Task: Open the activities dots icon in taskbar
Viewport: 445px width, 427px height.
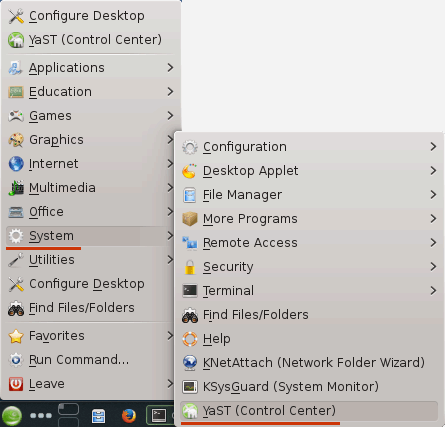Action: (x=41, y=416)
